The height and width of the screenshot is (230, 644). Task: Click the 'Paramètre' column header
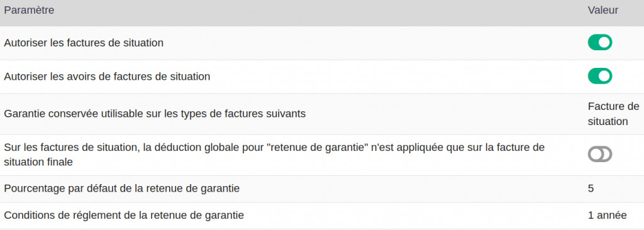coord(29,10)
